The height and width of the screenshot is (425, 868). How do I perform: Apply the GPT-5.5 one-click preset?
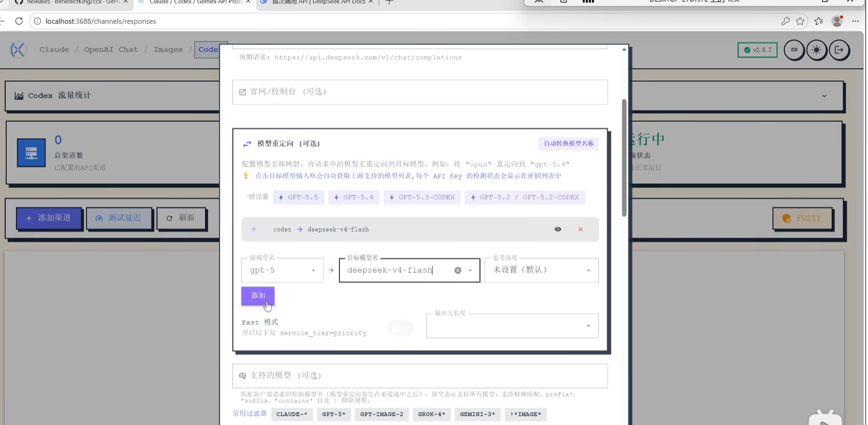coord(299,197)
